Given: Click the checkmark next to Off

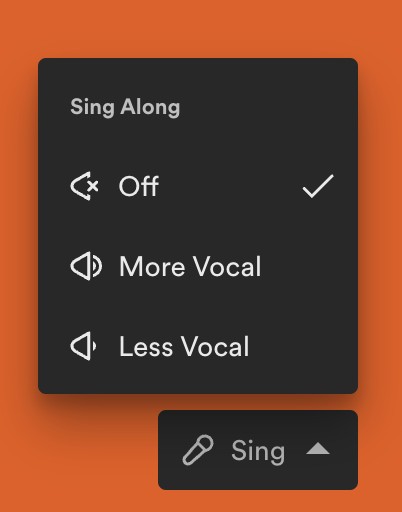Looking at the screenshot, I should pyautogui.click(x=318, y=186).
